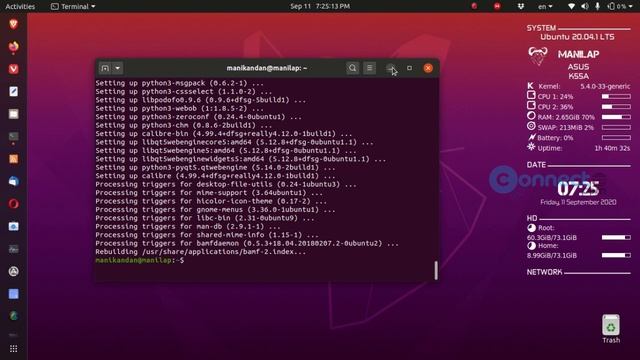Open the globe icon in the dock
This screenshot has width=640, height=360.
coord(13,316)
